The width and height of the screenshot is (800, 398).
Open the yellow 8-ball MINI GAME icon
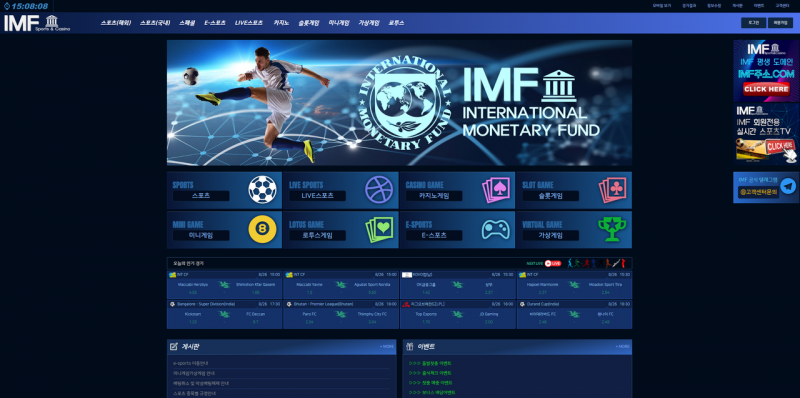point(262,230)
